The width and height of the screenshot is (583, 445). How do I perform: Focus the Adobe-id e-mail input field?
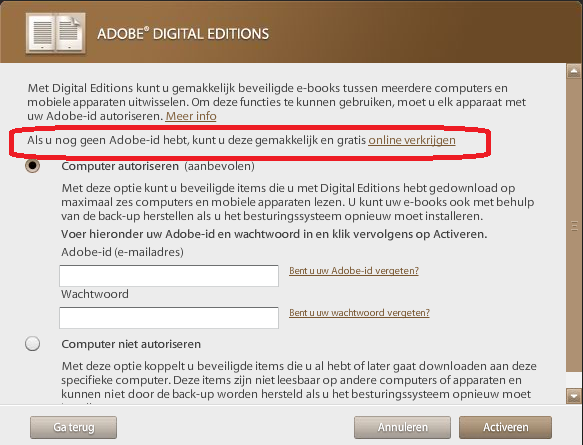[169, 276]
